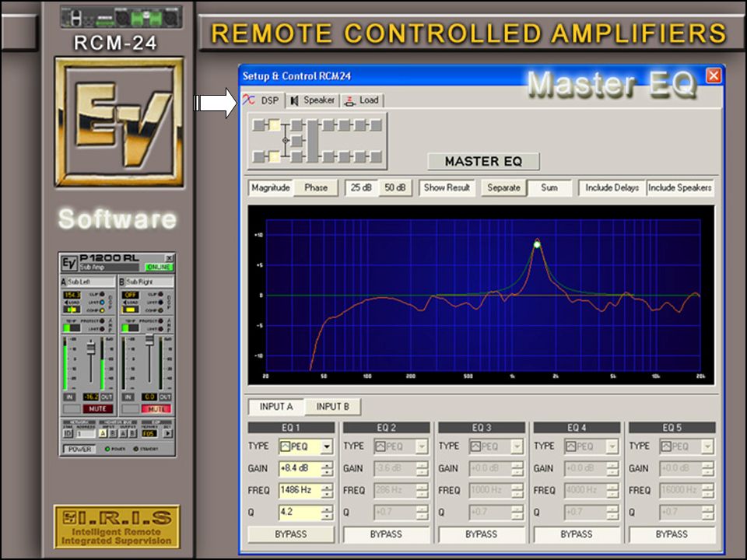Switch to the Load tab
747x560 pixels.
362,100
